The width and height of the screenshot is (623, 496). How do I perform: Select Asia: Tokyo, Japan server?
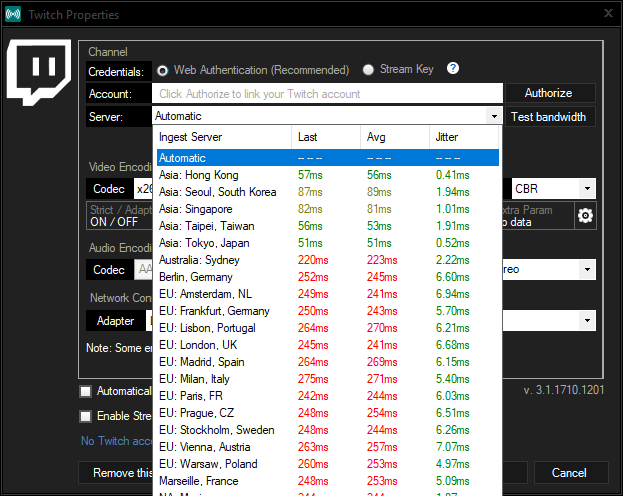[328, 243]
